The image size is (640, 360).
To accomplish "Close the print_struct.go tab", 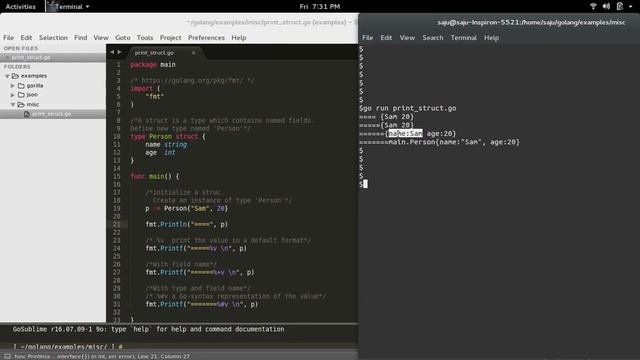I will 193,53.
